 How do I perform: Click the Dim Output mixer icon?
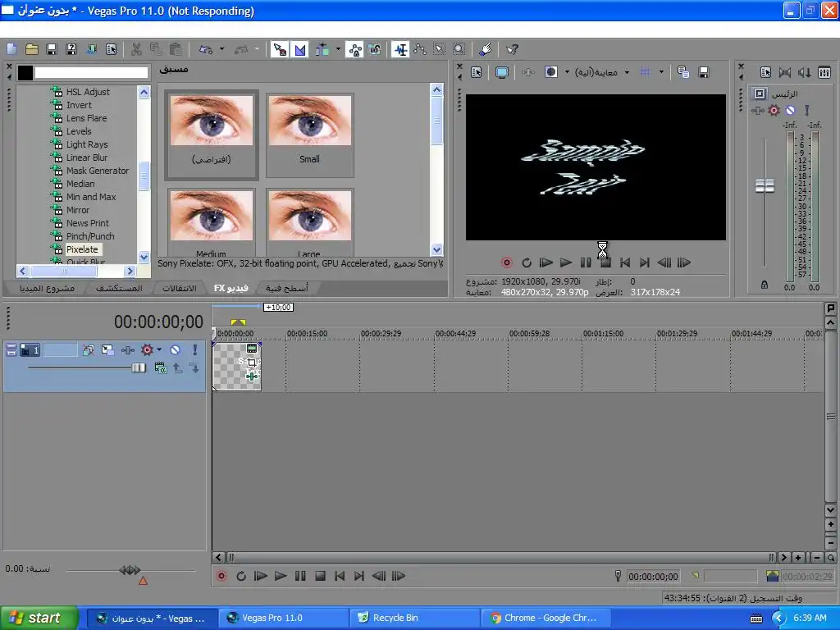tap(804, 72)
